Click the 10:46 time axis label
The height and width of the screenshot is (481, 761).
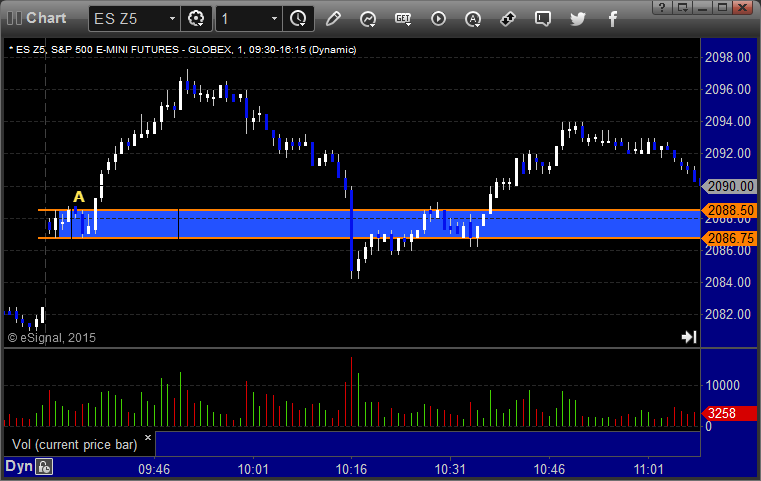pyautogui.click(x=549, y=469)
